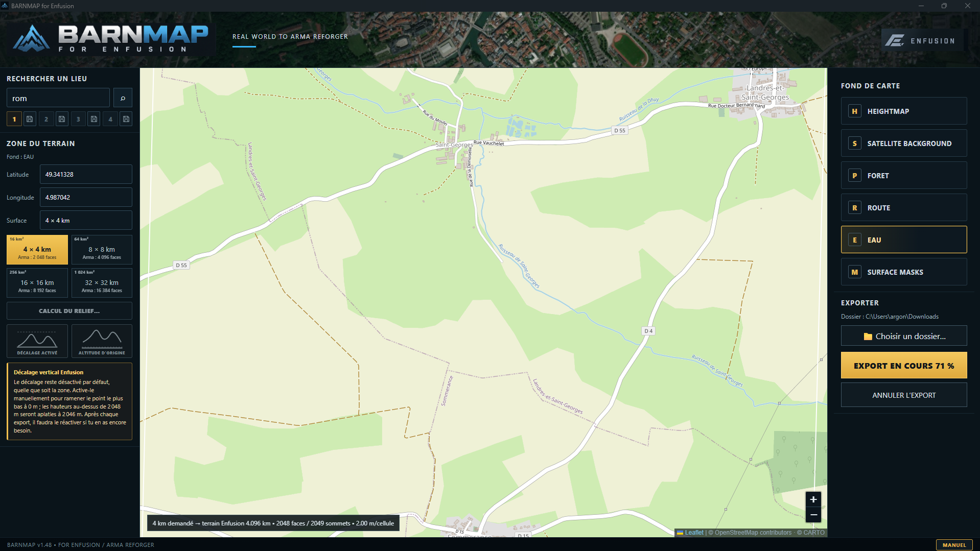Click the REAL WORLD TO ARMA REFORGER tab
This screenshot has width=980, height=551.
pos(290,37)
